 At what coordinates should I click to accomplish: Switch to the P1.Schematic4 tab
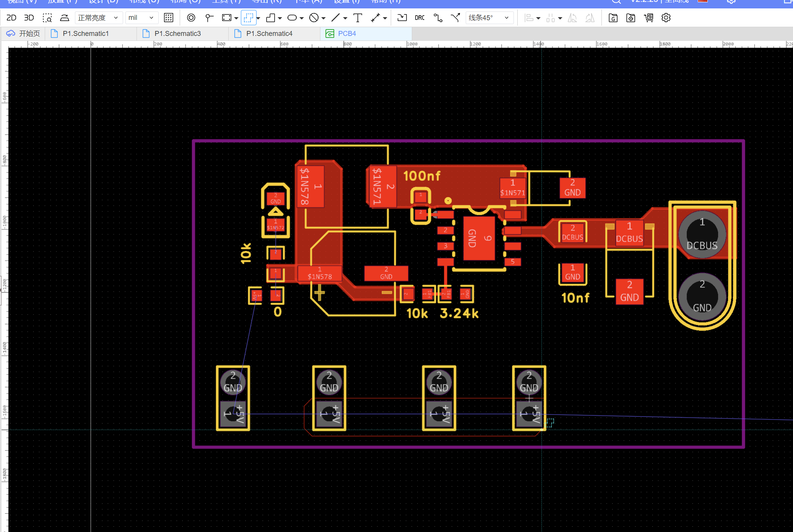(275, 34)
